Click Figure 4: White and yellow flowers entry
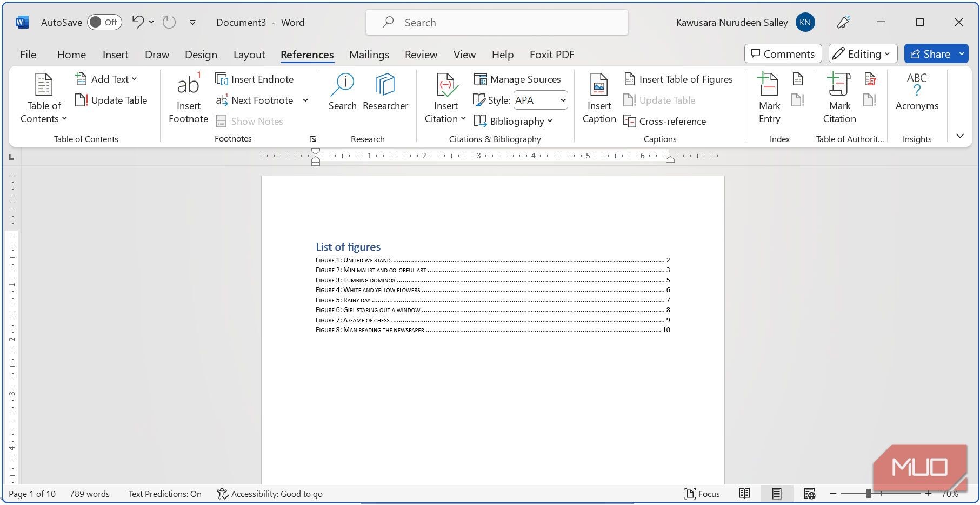The image size is (980, 505). pyautogui.click(x=492, y=290)
